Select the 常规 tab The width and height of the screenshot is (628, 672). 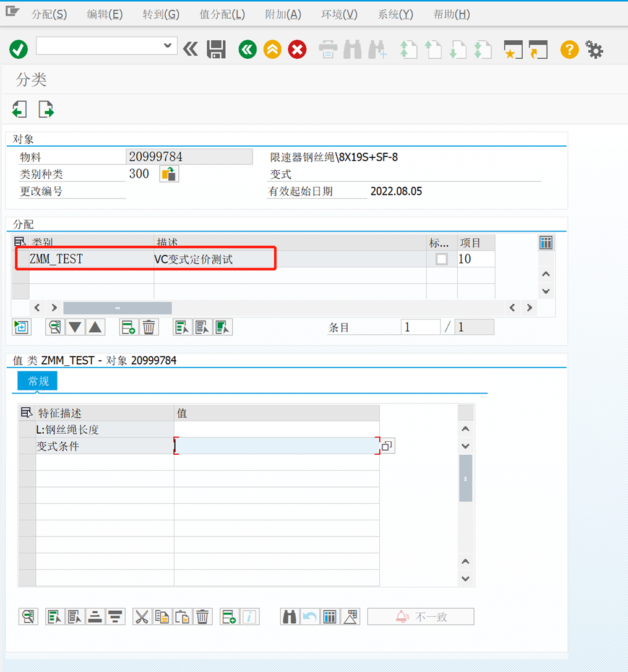(38, 381)
